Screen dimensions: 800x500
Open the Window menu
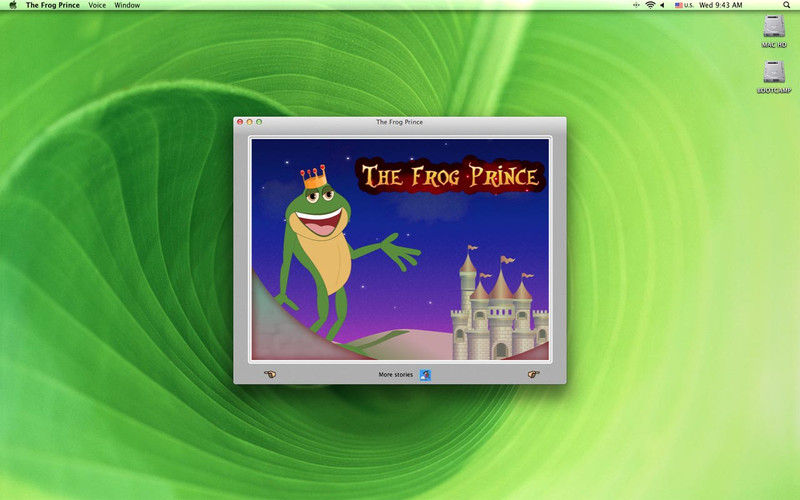point(127,5)
